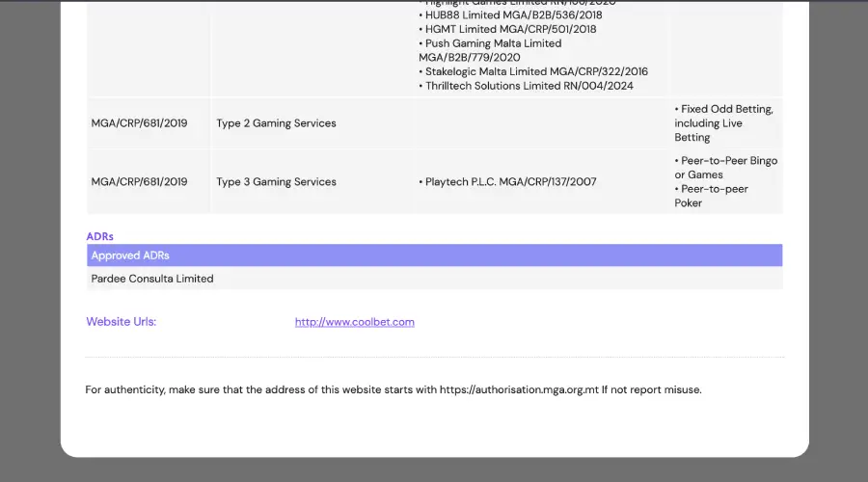
Task: Click the Fixed Odd Betting, including Live Betting cell
Action: coord(725,123)
